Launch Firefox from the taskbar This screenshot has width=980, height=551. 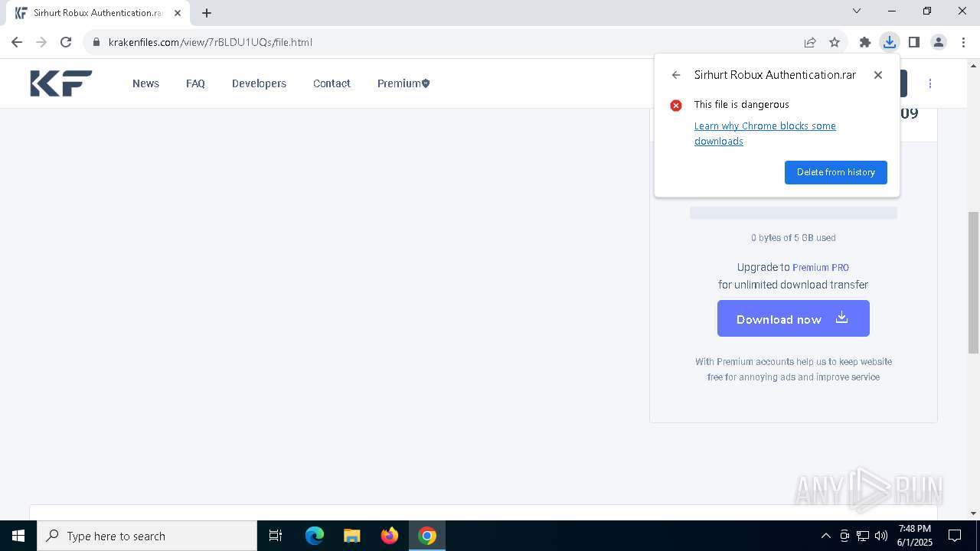pyautogui.click(x=390, y=536)
